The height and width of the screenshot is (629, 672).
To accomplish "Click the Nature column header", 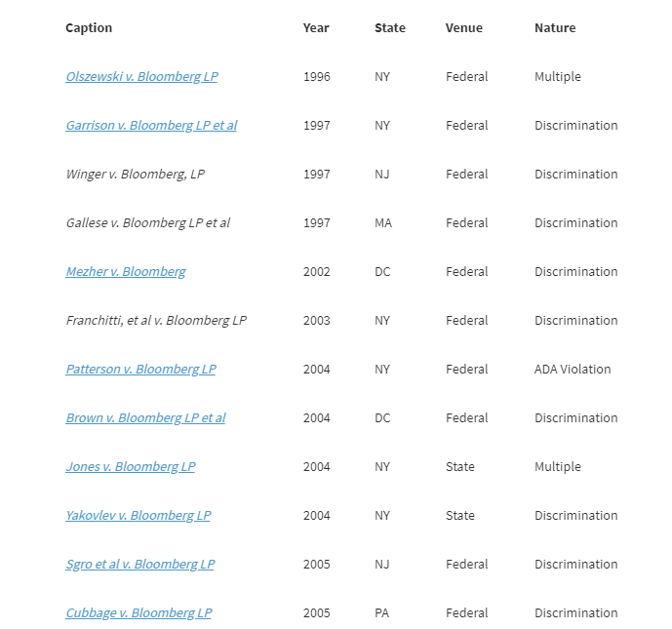I will (555, 28).
